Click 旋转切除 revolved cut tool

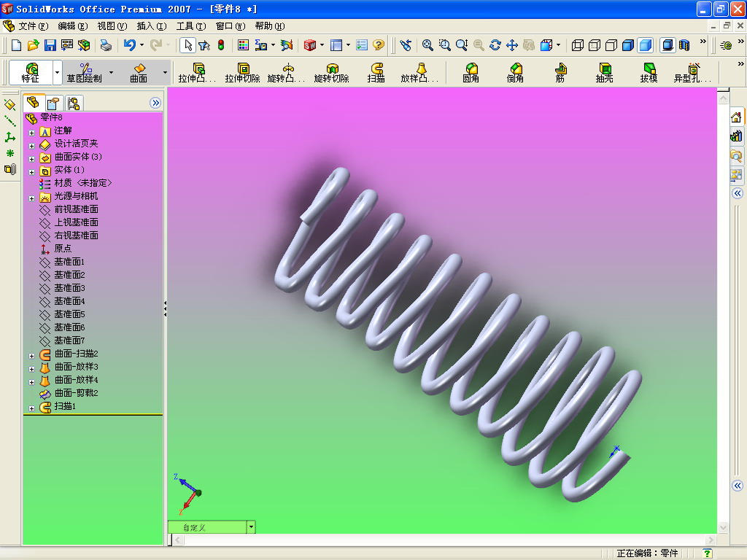coord(332,72)
